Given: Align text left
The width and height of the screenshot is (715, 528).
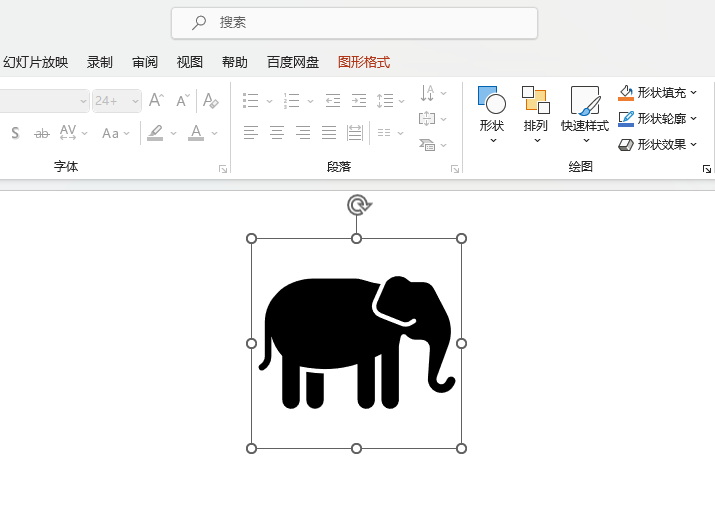Looking at the screenshot, I should 250,133.
